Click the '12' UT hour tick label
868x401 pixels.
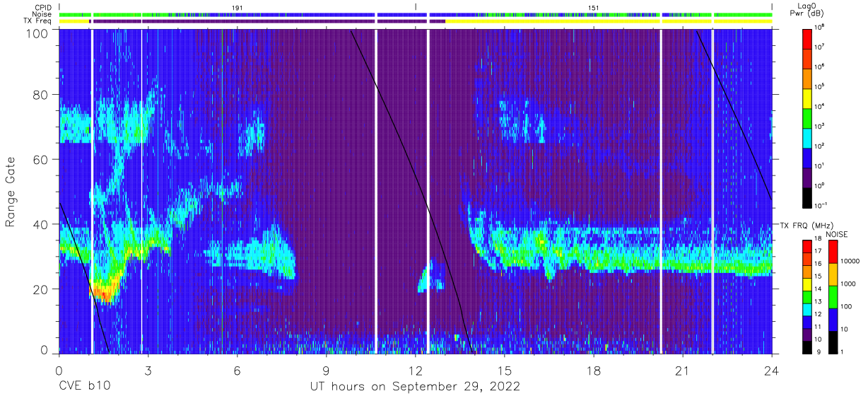pyautogui.click(x=416, y=371)
